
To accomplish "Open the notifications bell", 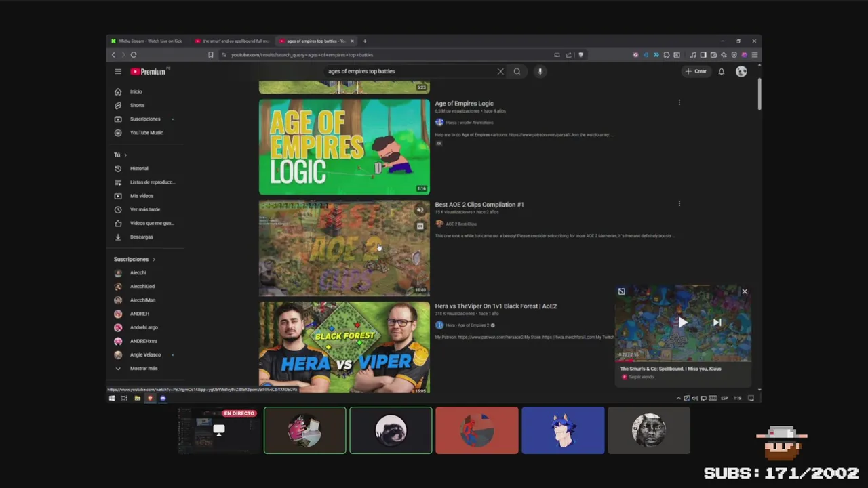I will [x=722, y=71].
